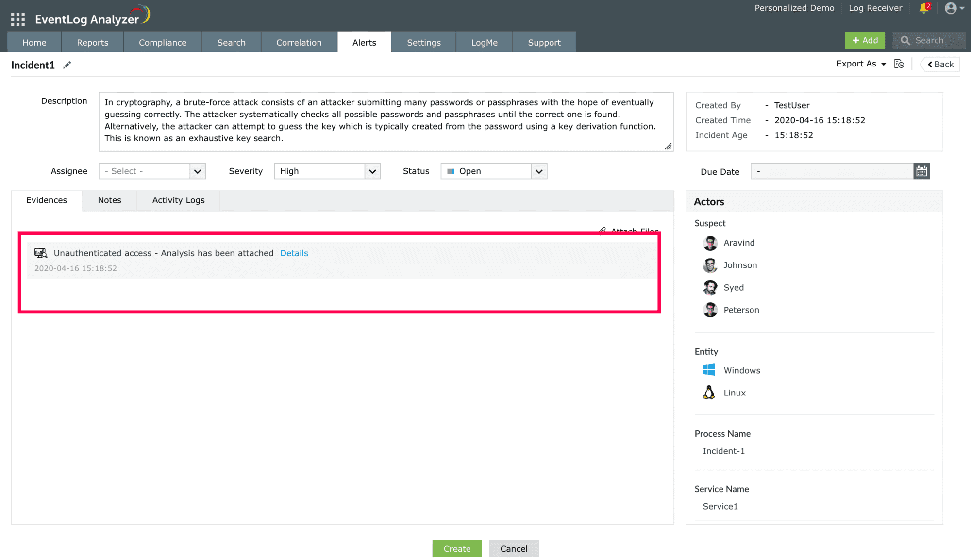The height and width of the screenshot is (560, 971).
Task: Click the evidence analysis report icon
Action: [x=41, y=253]
